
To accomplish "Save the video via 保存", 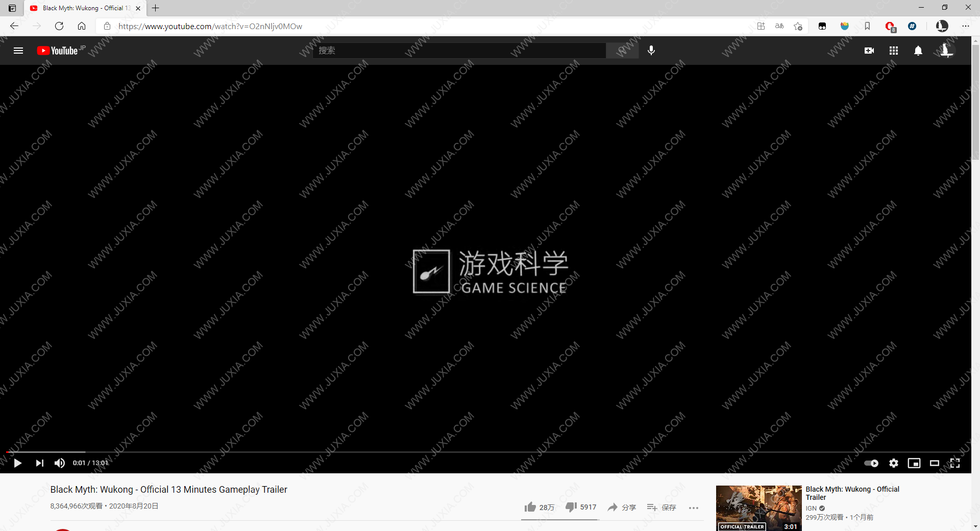I will [x=661, y=507].
